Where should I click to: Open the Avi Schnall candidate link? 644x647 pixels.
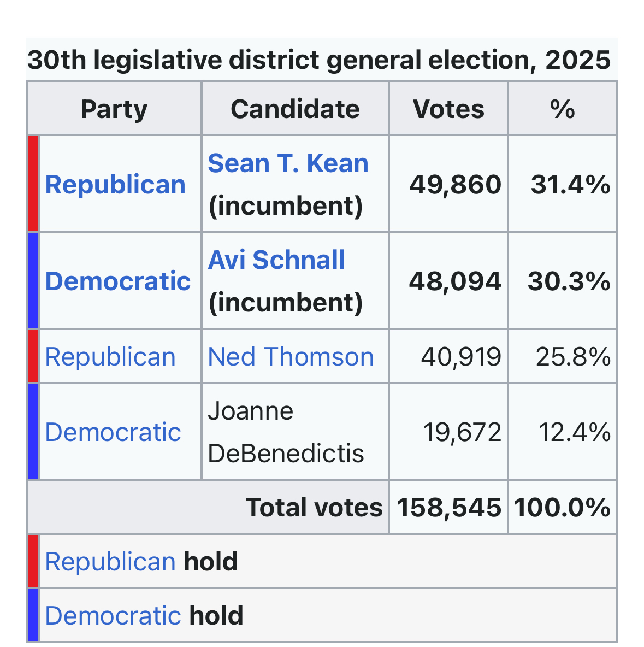point(276,260)
